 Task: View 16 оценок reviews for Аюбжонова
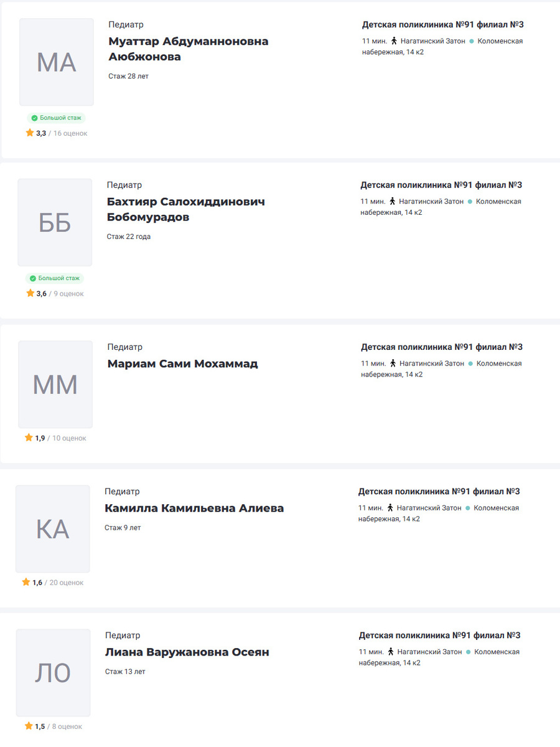tap(70, 133)
